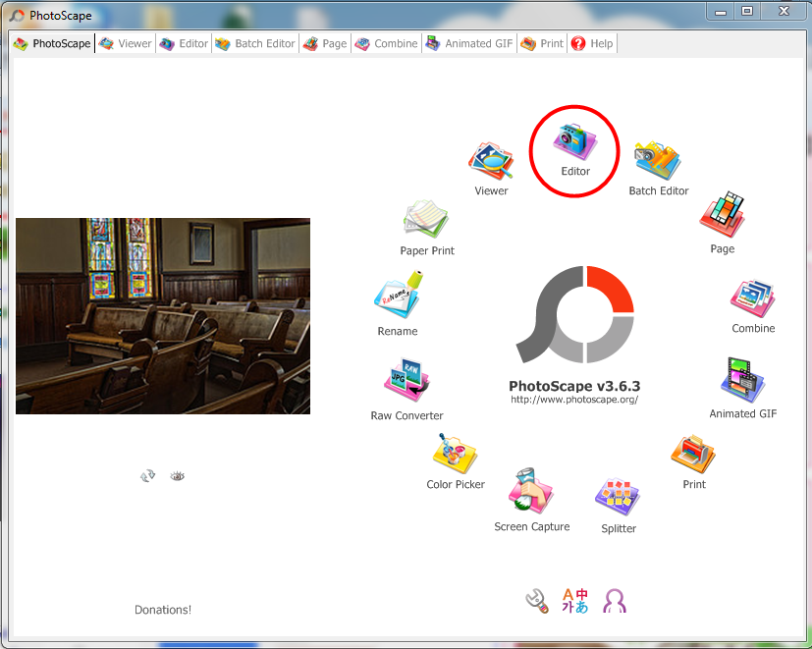Open the Print icon in the circle
The width and height of the screenshot is (812, 649).
tap(693, 455)
